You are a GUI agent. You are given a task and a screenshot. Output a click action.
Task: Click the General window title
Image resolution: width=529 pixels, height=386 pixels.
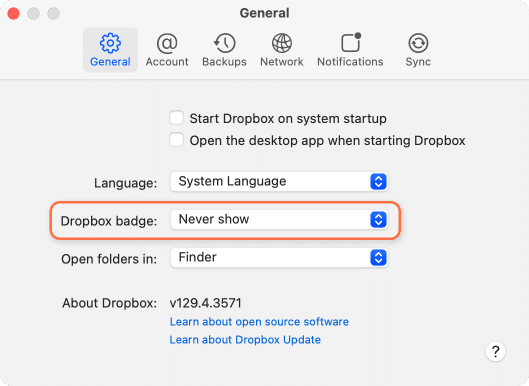tap(264, 13)
